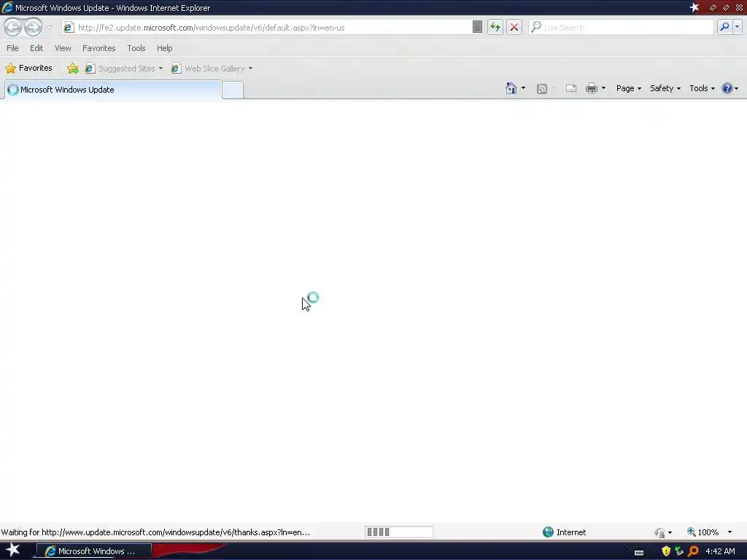Click the orange magnifier tray icon
Screen dimensions: 747x560
click(x=694, y=551)
